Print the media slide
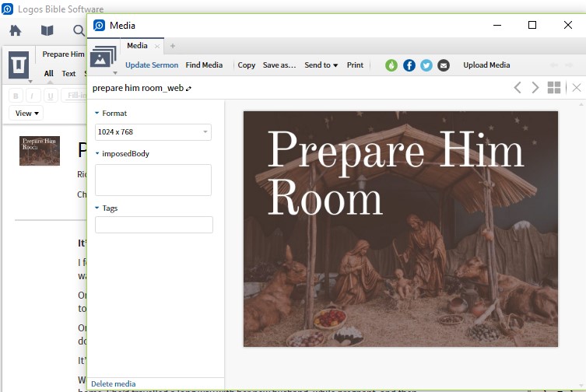 [x=355, y=65]
